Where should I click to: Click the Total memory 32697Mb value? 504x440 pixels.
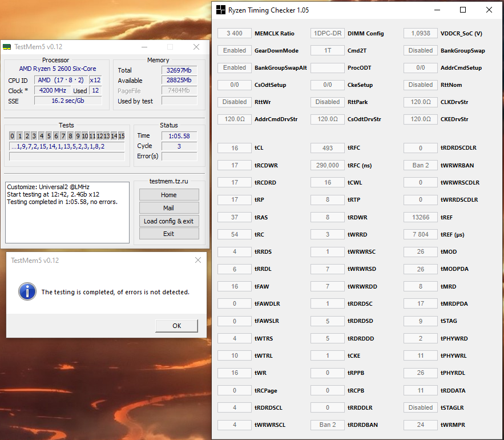pos(179,70)
